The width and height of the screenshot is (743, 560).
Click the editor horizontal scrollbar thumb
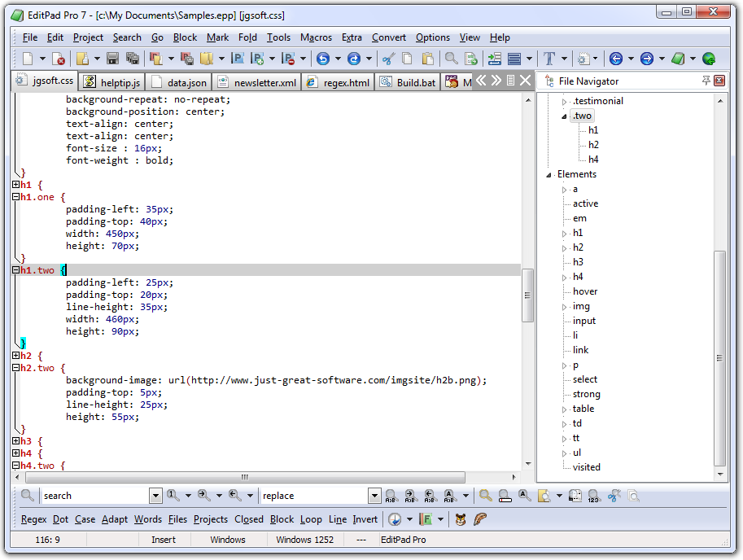point(245,477)
